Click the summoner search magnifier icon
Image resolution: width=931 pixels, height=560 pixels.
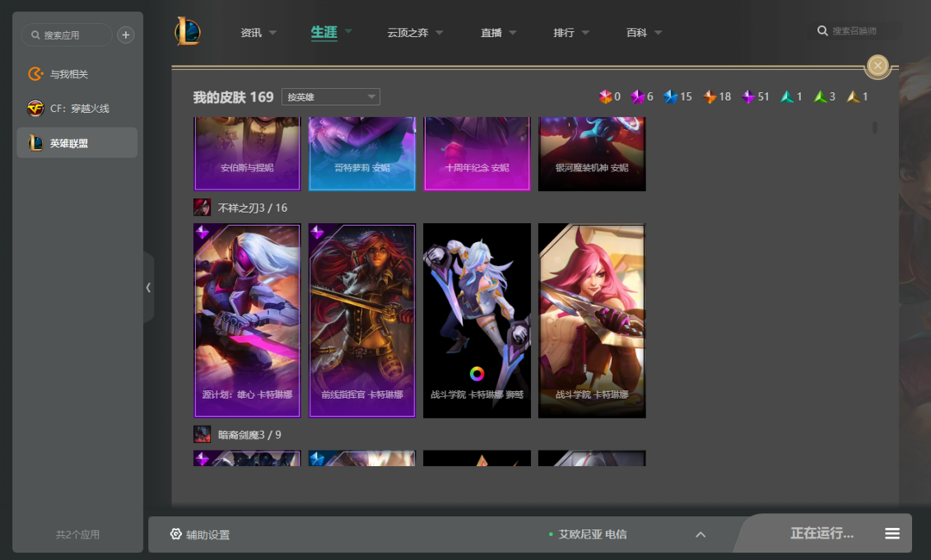pyautogui.click(x=822, y=31)
